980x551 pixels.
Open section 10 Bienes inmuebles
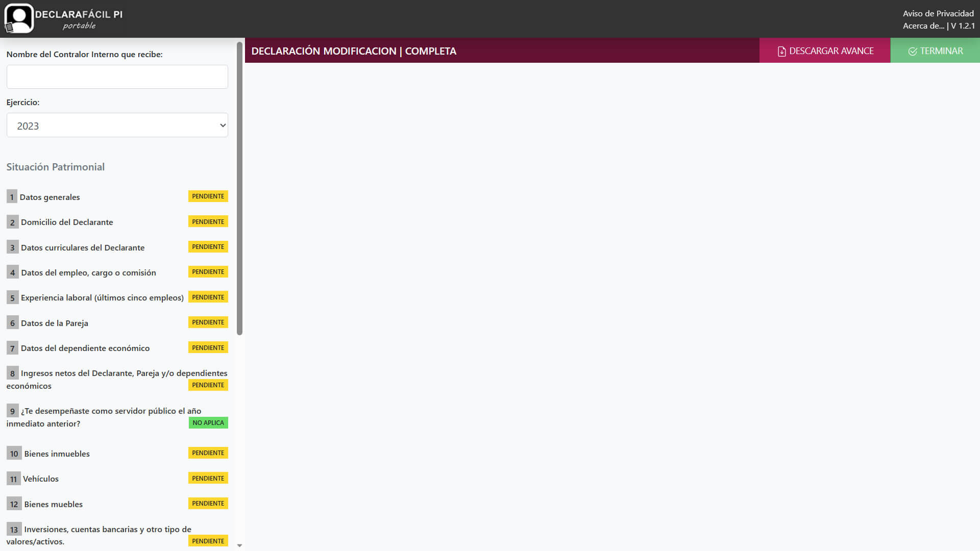57,454
